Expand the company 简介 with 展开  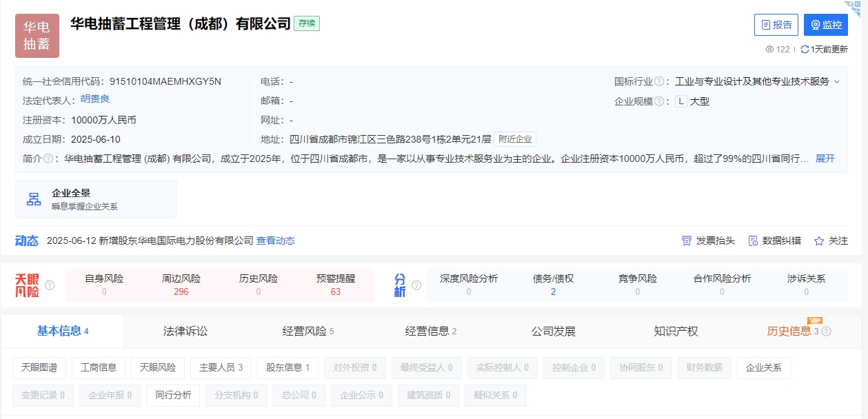(825, 159)
